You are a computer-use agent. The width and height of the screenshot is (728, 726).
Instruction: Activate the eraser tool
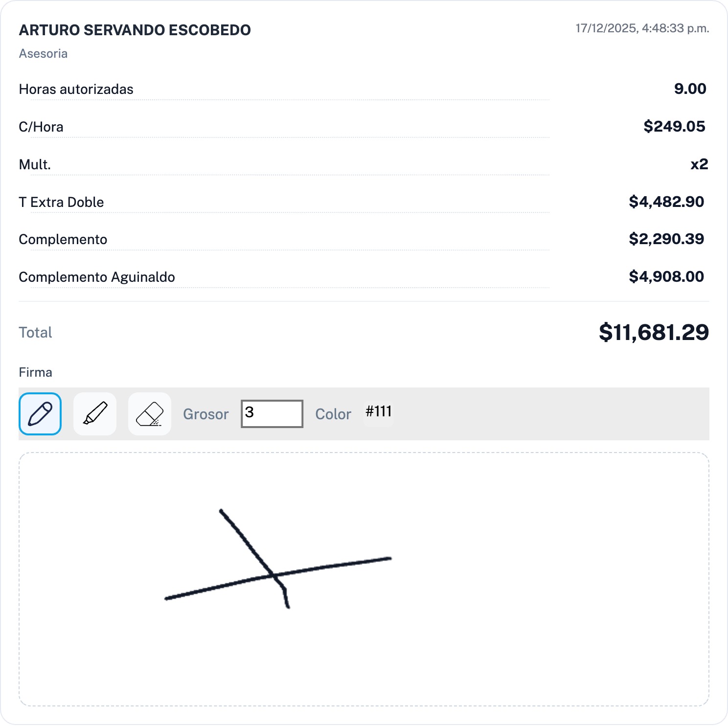point(150,414)
